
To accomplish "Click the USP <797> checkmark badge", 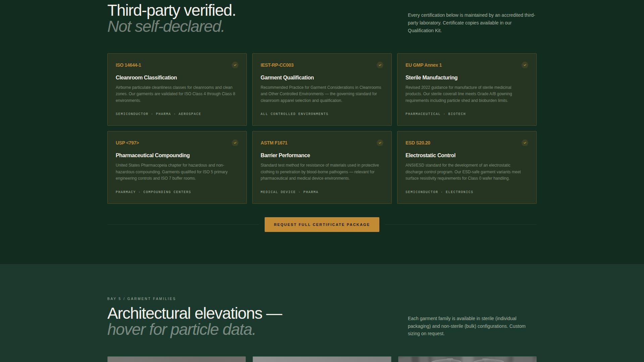I will 235,143.
